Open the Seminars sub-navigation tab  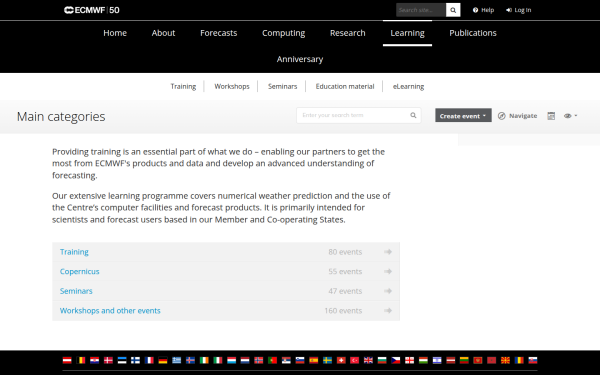point(282,86)
